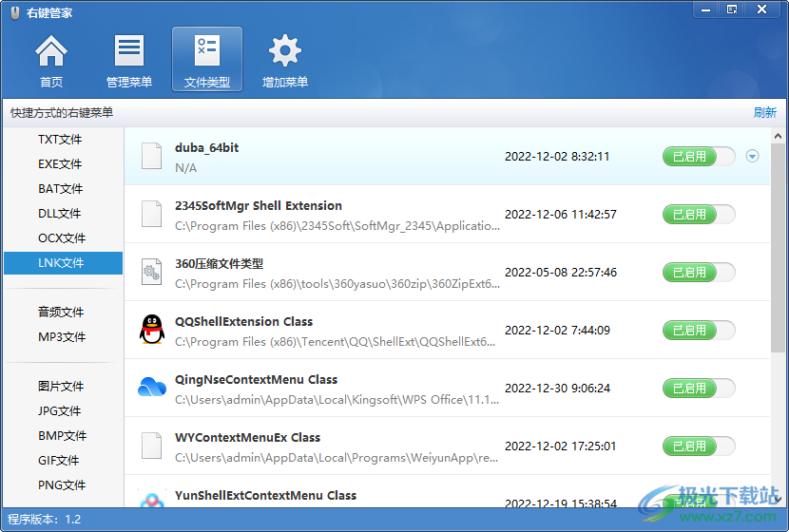
Task: Select QingNseContextMenu Class entry name
Action: (256, 379)
